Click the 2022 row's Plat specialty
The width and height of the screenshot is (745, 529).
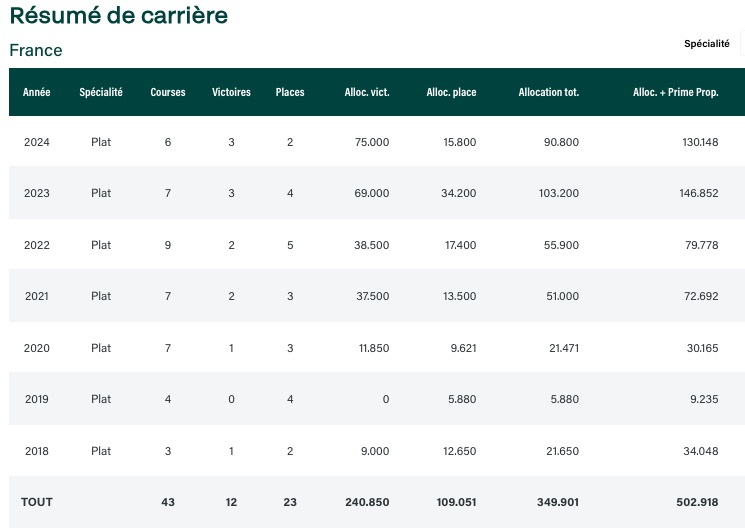(101, 245)
